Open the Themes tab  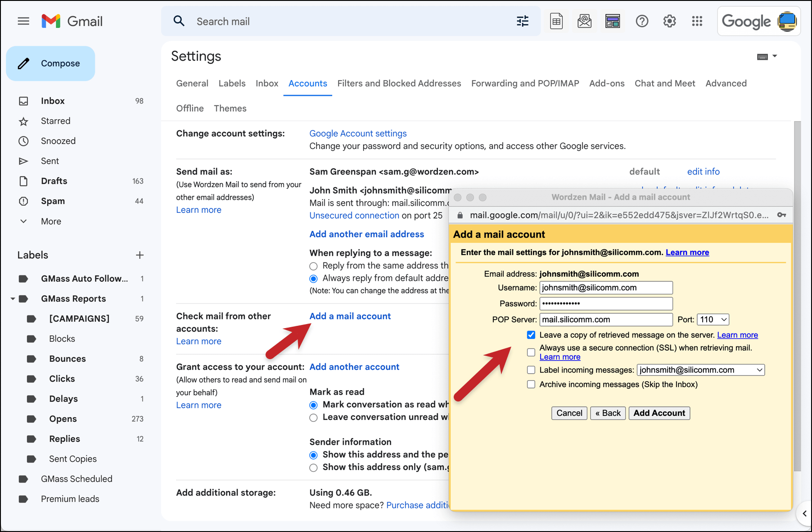[x=230, y=108]
